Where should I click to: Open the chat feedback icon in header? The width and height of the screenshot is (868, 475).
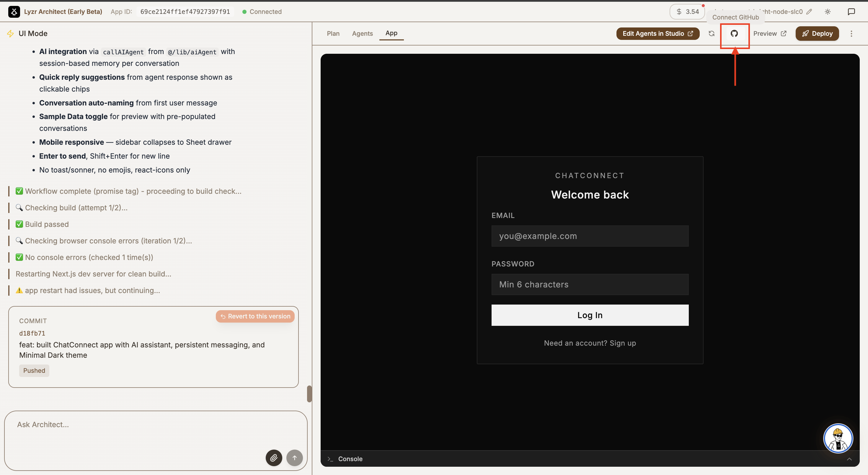pyautogui.click(x=851, y=12)
